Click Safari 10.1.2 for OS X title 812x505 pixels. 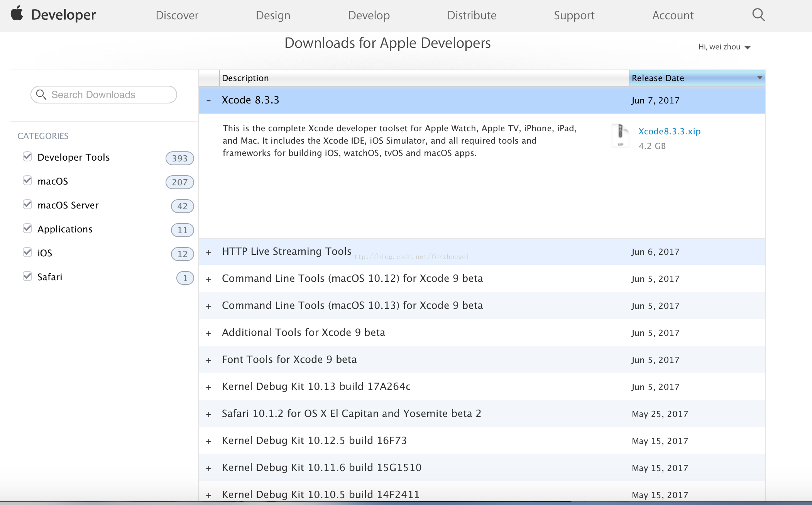click(352, 413)
